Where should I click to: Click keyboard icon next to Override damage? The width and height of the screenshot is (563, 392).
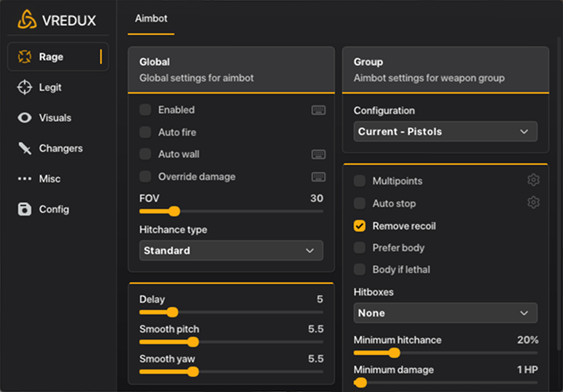pyautogui.click(x=317, y=176)
